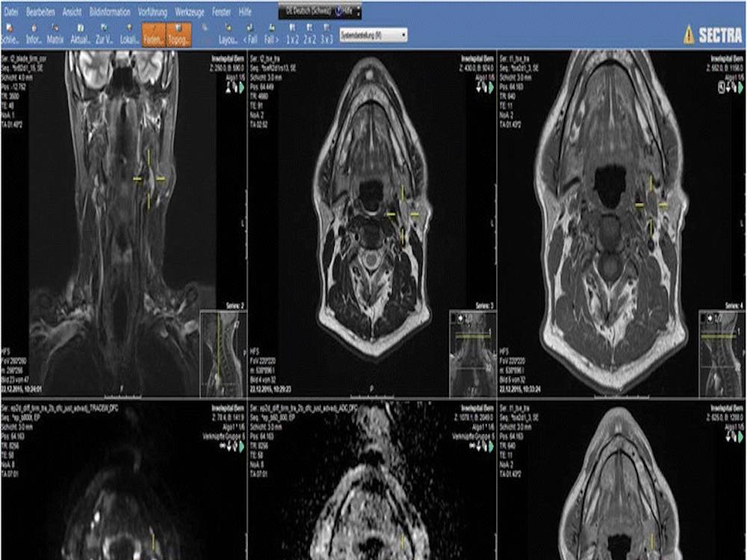The image size is (747, 560).
Task: Toggle the highlighted Topog.. tool
Action: pos(179,35)
